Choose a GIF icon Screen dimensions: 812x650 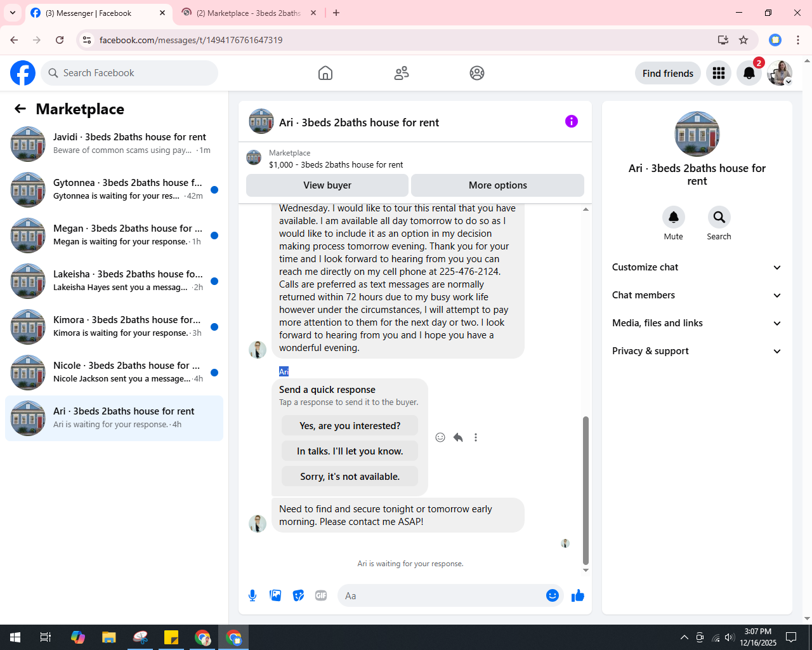(321, 595)
